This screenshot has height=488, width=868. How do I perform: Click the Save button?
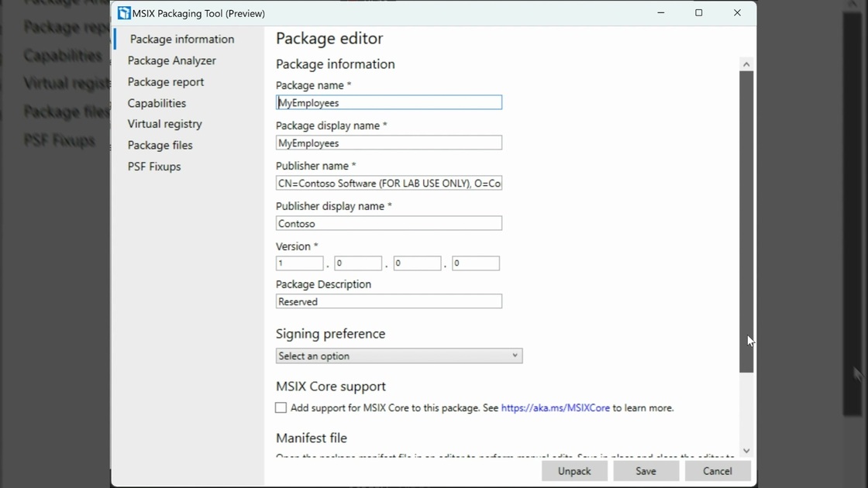tap(646, 471)
